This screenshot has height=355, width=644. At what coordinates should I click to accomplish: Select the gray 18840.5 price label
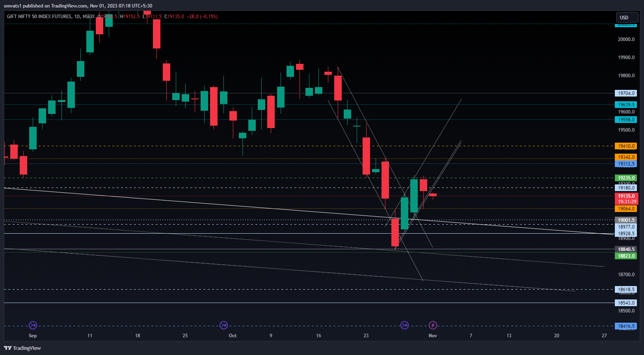626,249
